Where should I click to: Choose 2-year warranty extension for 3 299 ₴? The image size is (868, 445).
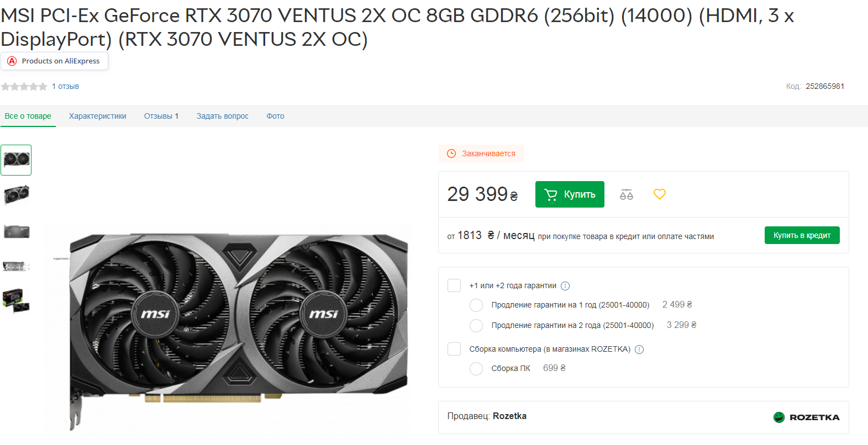click(x=476, y=326)
